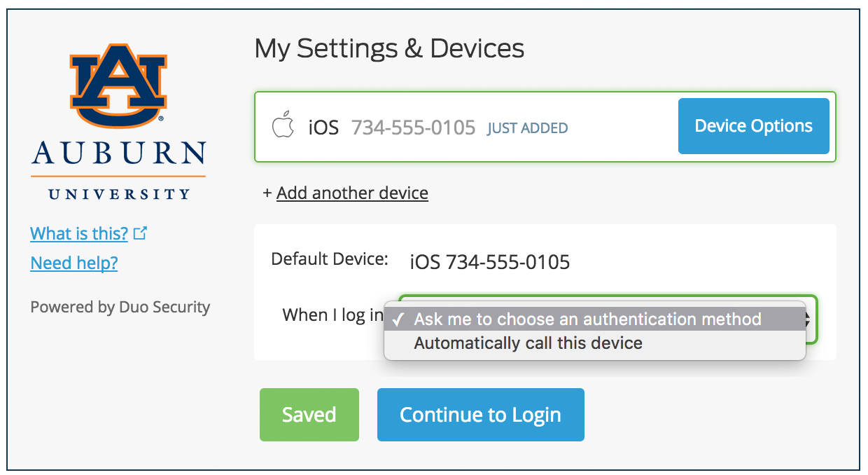This screenshot has width=868, height=475.
Task: Select Ask me to choose an authentication method
Action: (587, 319)
